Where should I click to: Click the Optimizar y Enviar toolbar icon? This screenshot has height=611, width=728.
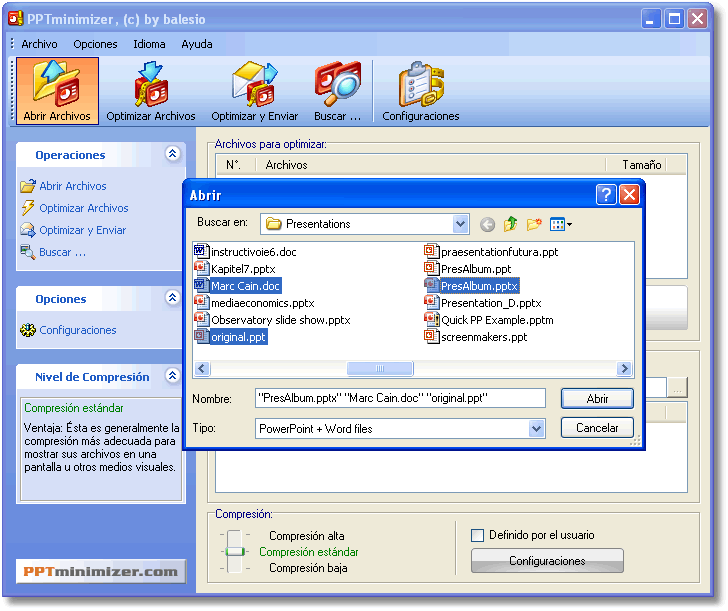tap(254, 91)
